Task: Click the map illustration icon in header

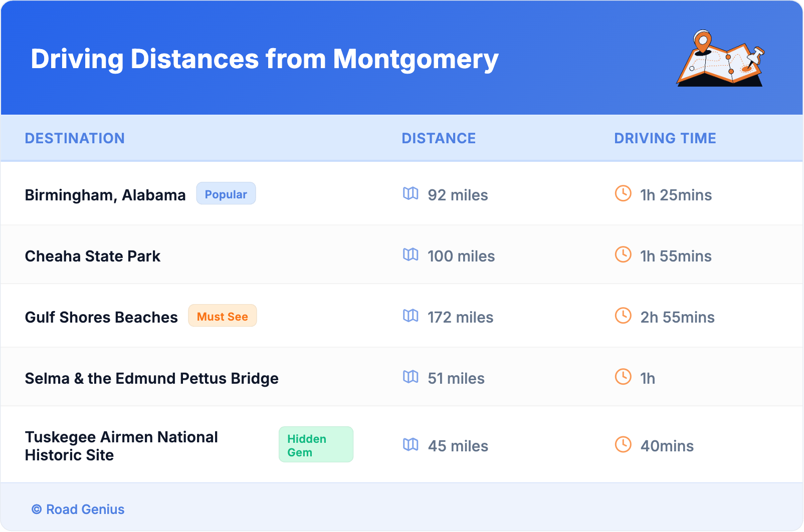Action: (721, 59)
